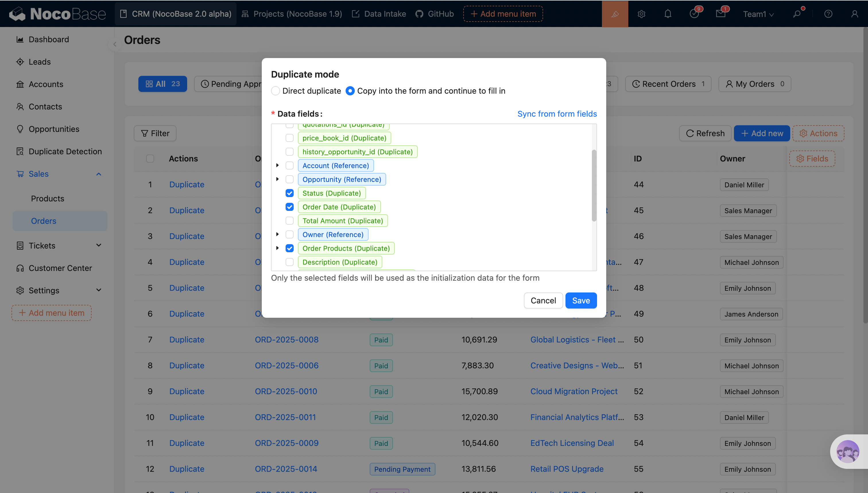Click the user profile icon
868x493 pixels.
coord(855,14)
